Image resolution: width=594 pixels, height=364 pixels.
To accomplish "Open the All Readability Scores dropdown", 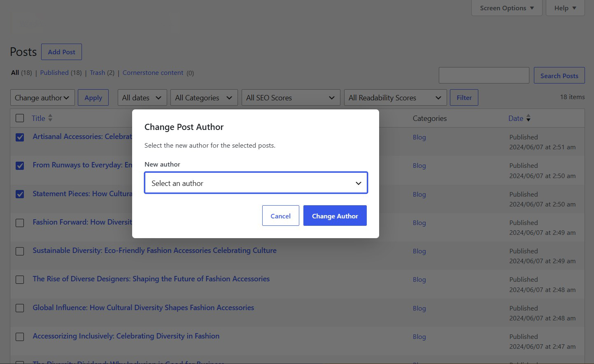I will tap(395, 97).
